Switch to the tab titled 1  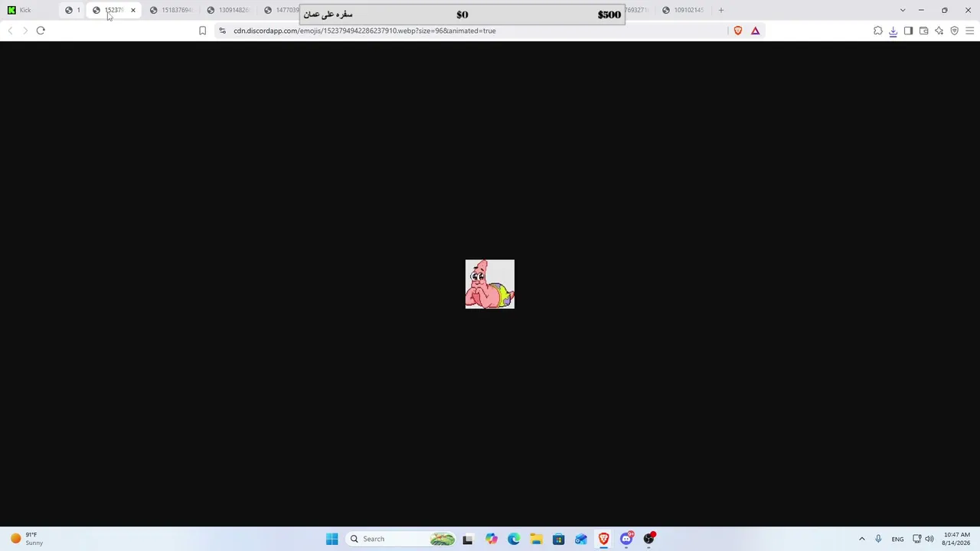pyautogui.click(x=73, y=10)
